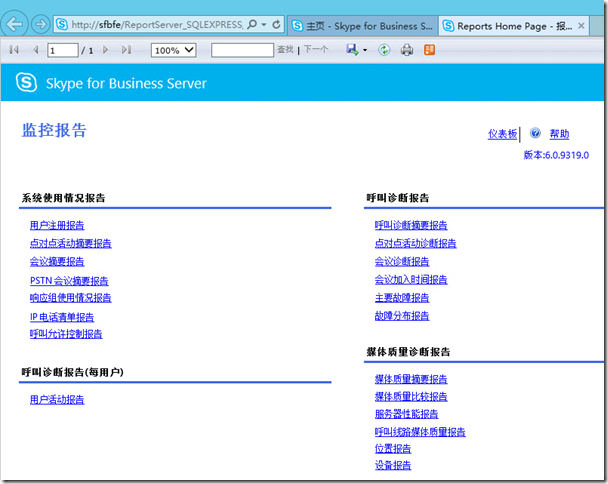
Task: Click the browser Forward arrow button
Action: 40,24
